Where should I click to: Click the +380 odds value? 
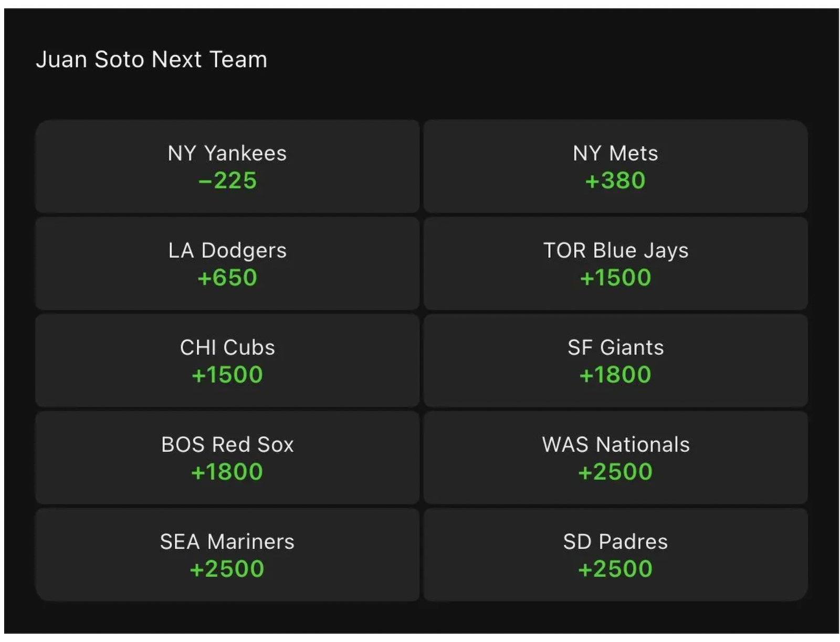pyautogui.click(x=615, y=181)
